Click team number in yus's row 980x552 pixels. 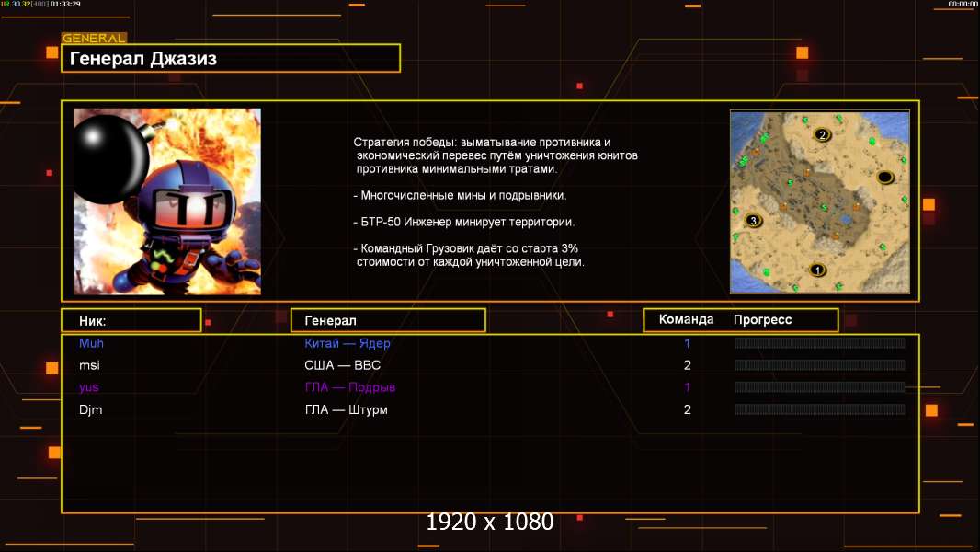687,387
